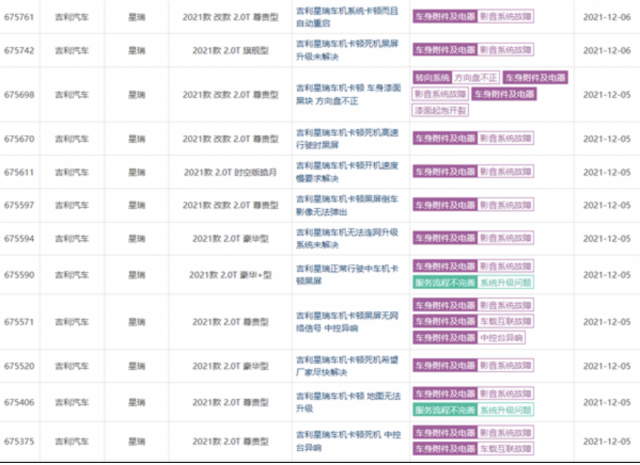
Task: Click date 2021-12-06 in row 675742
Action: [x=607, y=50]
